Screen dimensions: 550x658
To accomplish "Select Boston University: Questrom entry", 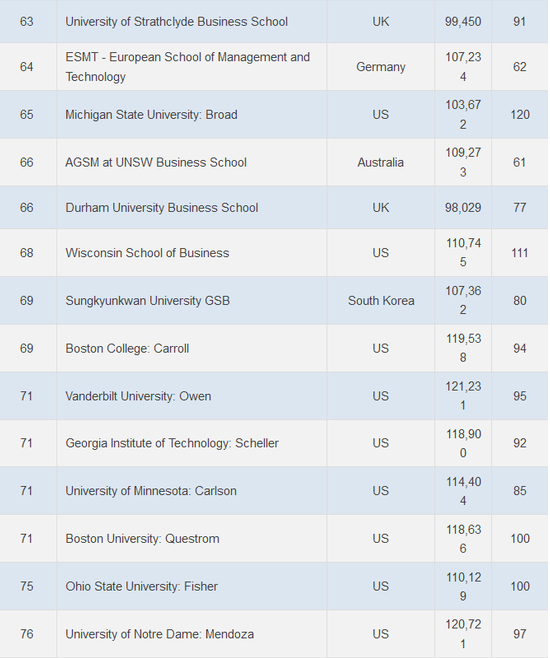I will (142, 539).
